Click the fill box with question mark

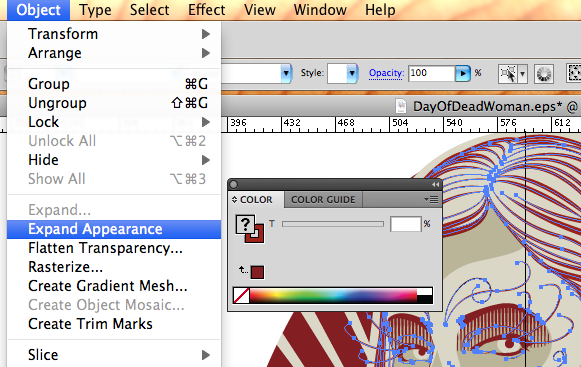(245, 224)
